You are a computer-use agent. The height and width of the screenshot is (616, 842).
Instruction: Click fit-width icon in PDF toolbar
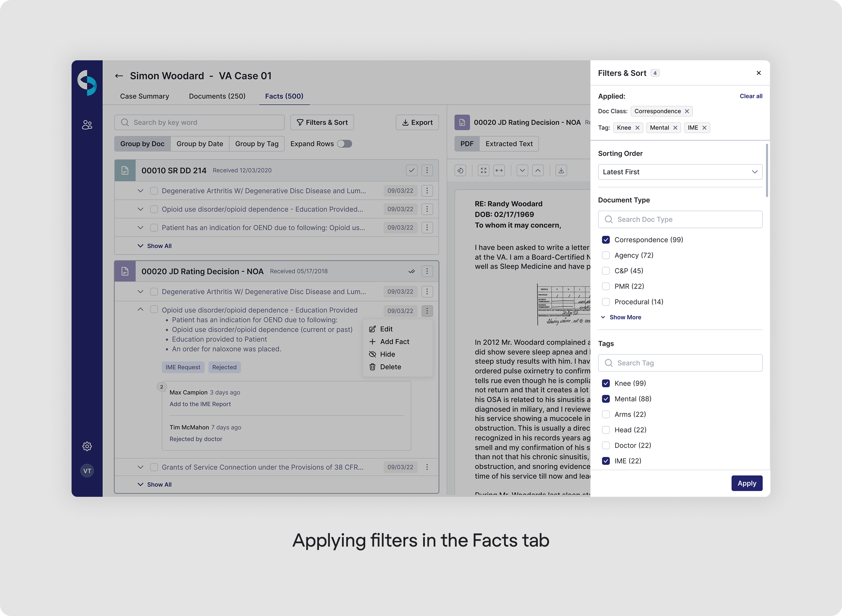(x=499, y=170)
